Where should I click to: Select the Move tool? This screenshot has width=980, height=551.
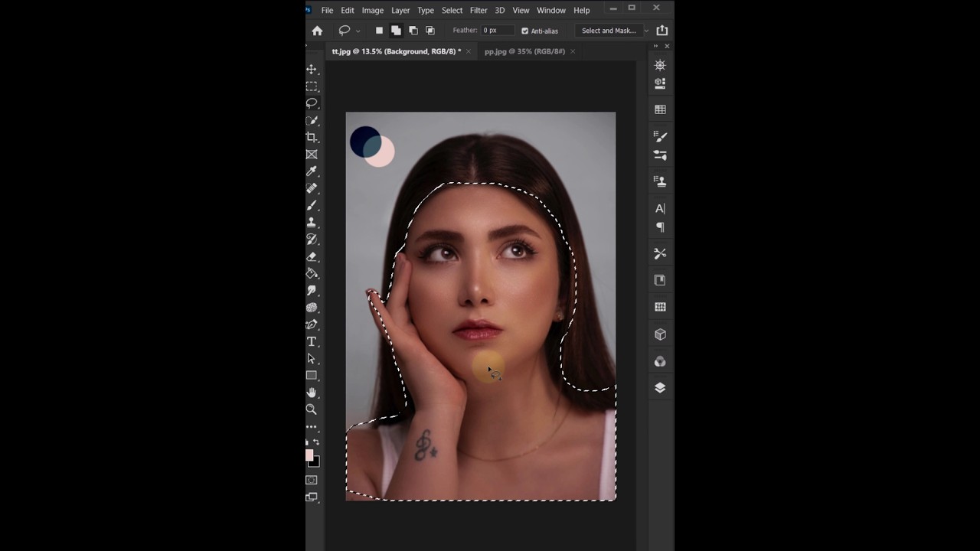(x=312, y=69)
